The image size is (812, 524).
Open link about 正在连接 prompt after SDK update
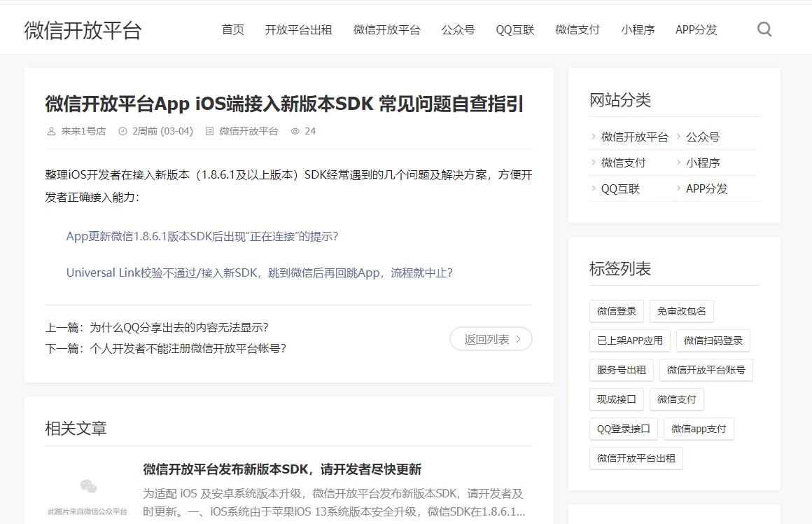202,236
